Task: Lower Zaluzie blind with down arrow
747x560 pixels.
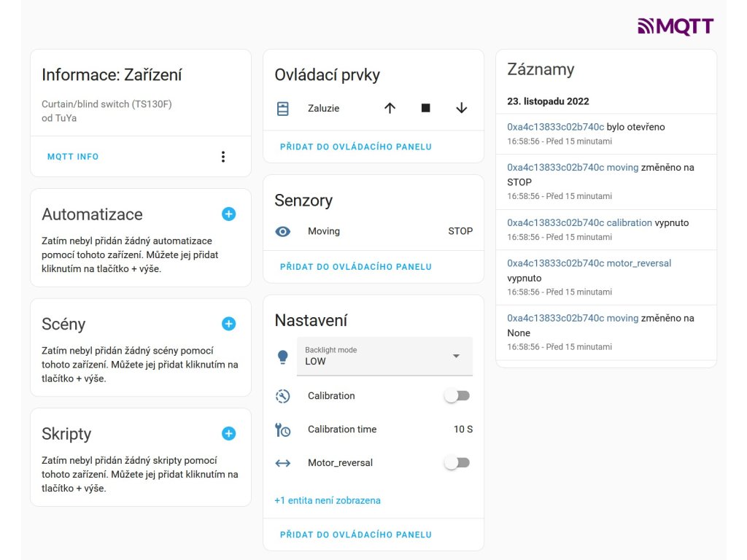Action: coord(461,108)
